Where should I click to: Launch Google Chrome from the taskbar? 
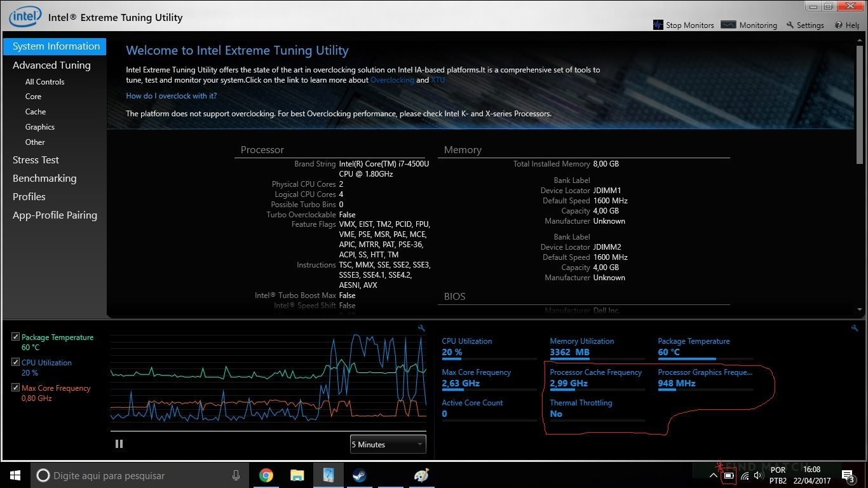click(x=266, y=475)
